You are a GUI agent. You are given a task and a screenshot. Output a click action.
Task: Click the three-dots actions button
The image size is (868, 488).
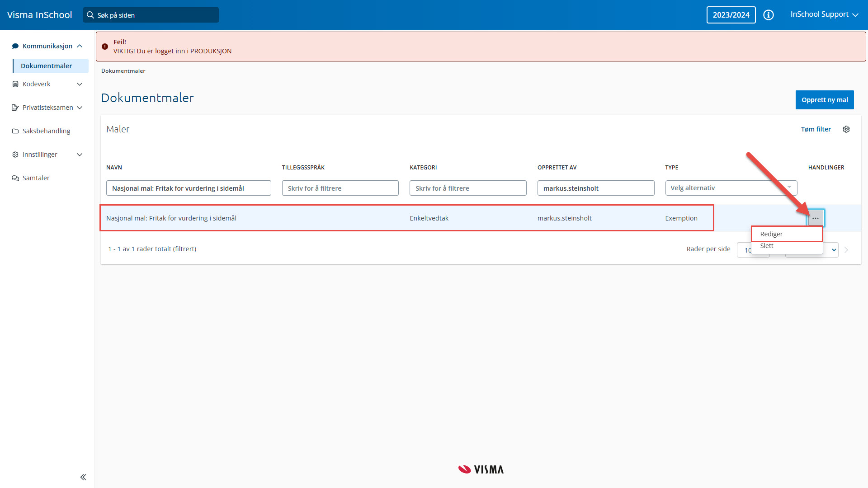[815, 218]
